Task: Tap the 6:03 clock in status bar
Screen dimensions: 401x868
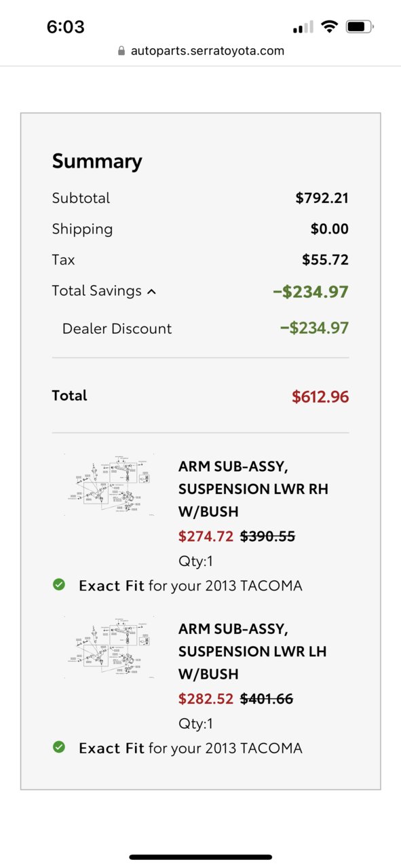Action: (x=65, y=27)
